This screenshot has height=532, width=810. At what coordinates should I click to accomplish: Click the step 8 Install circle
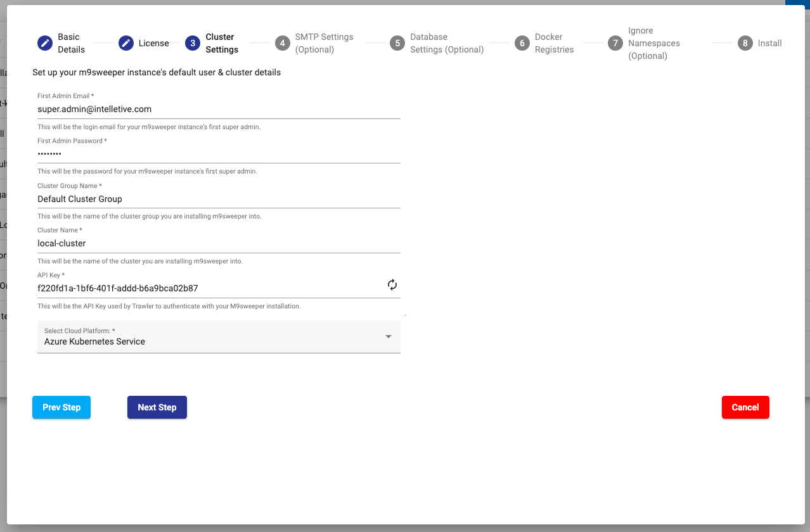point(745,43)
